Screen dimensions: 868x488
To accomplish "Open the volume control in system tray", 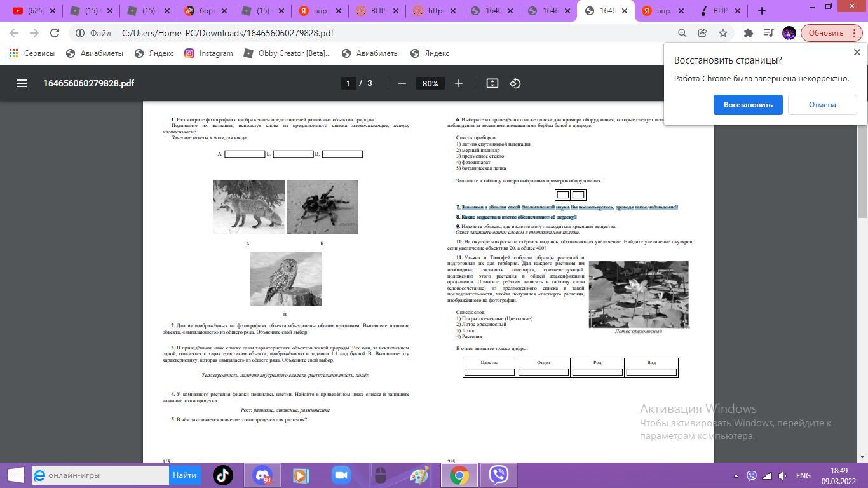I will (x=783, y=475).
